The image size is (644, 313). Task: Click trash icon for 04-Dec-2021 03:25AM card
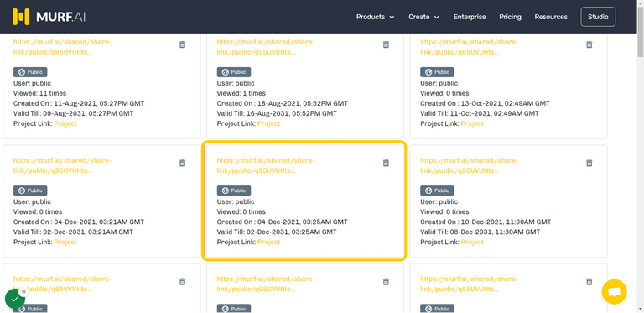click(386, 163)
